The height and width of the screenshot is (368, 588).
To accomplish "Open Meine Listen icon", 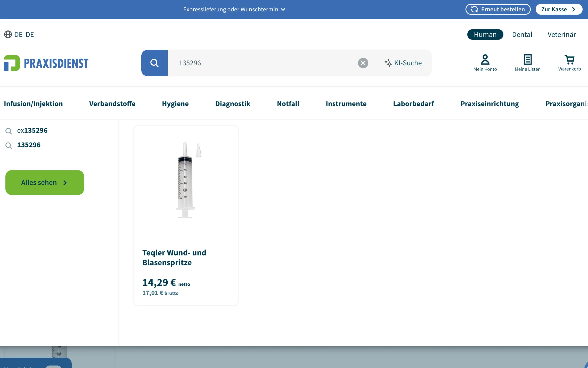I will 528,63.
